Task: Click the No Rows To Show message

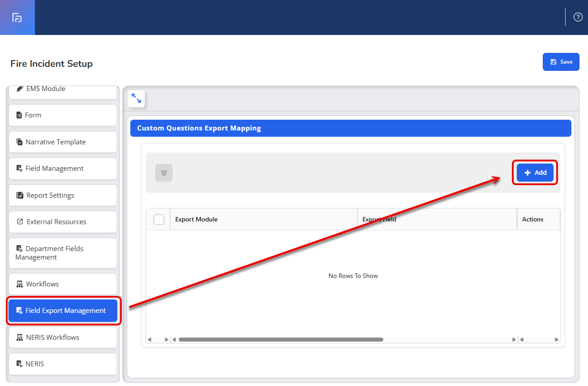Action: coord(353,276)
